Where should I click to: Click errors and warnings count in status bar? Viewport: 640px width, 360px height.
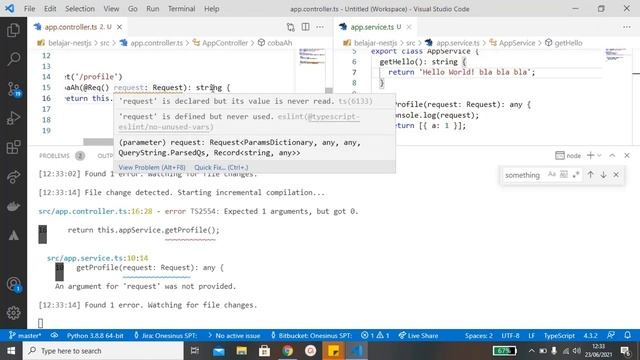pos(375,336)
